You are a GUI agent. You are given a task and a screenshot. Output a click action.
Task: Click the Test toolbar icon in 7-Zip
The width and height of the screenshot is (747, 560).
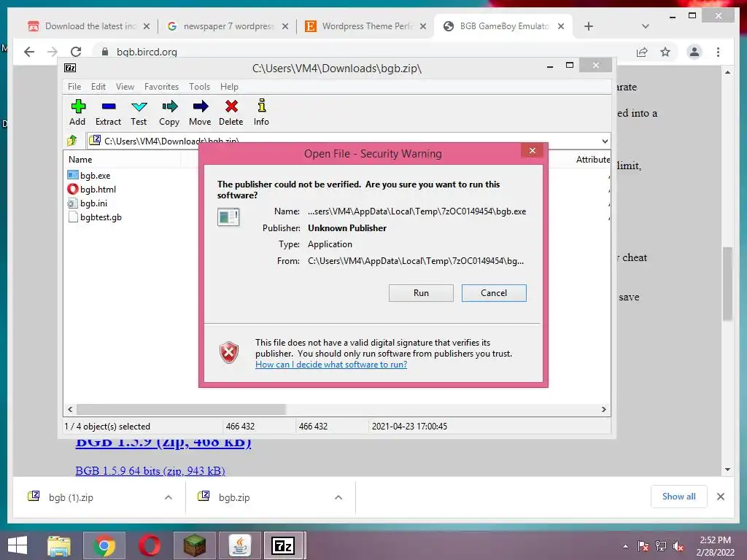[x=139, y=112]
